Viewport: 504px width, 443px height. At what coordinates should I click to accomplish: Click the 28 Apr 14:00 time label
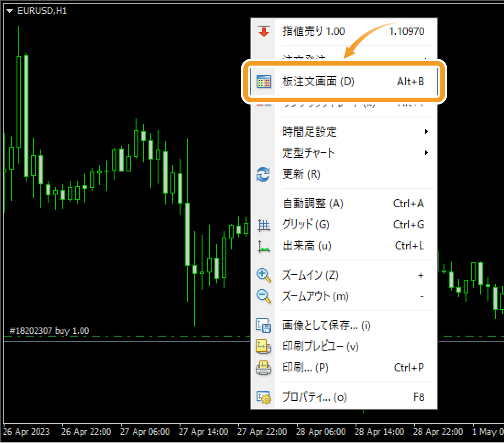379,432
